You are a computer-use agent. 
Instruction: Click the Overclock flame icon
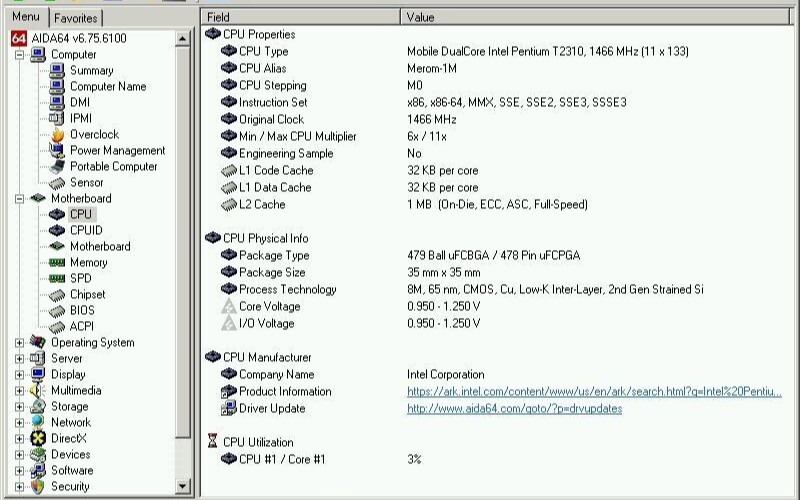pyautogui.click(x=57, y=135)
